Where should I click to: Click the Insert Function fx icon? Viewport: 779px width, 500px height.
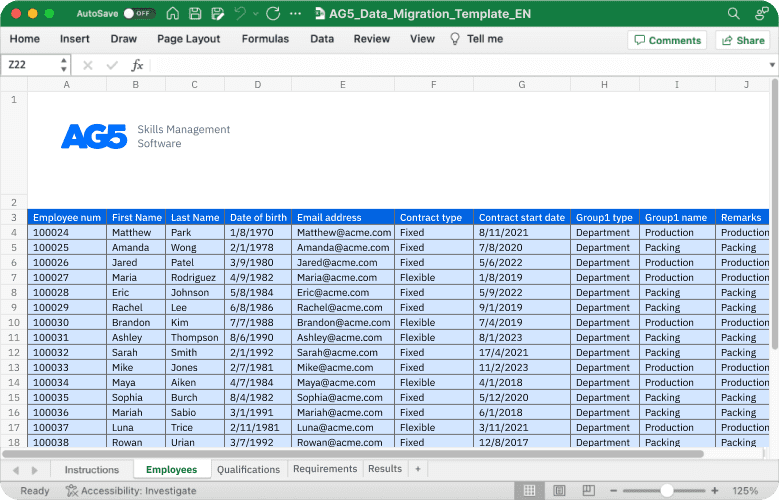click(x=137, y=65)
